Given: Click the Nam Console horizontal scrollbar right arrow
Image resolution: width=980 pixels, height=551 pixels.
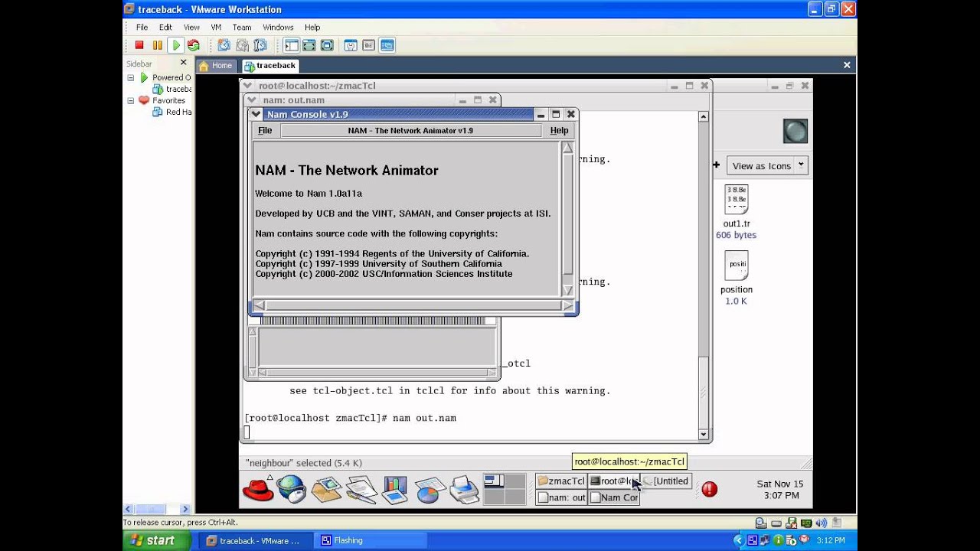Looking at the screenshot, I should click(567, 305).
